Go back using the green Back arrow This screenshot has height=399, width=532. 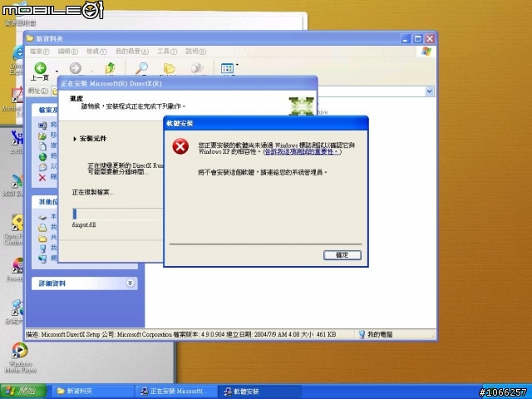tap(41, 68)
